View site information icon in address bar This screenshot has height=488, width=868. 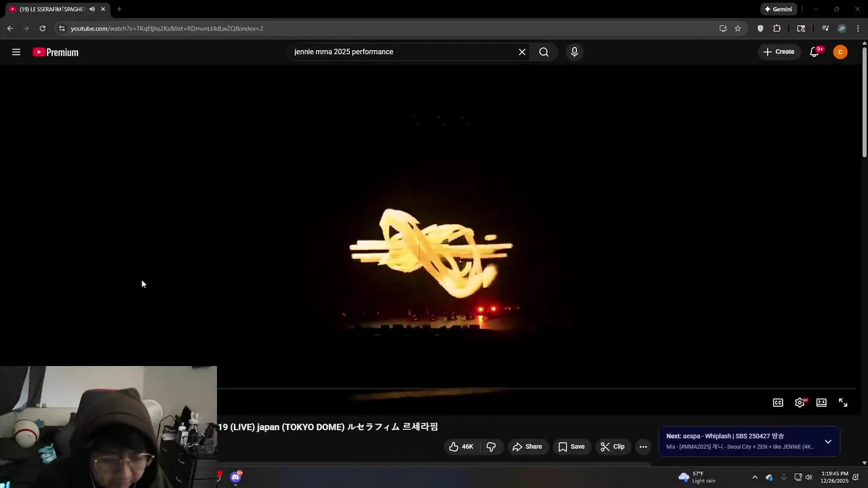(62, 28)
